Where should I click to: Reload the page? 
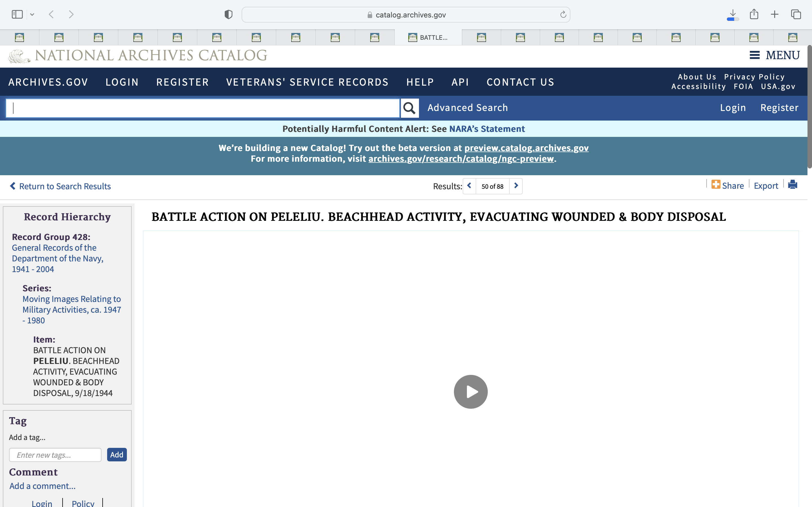(x=563, y=14)
